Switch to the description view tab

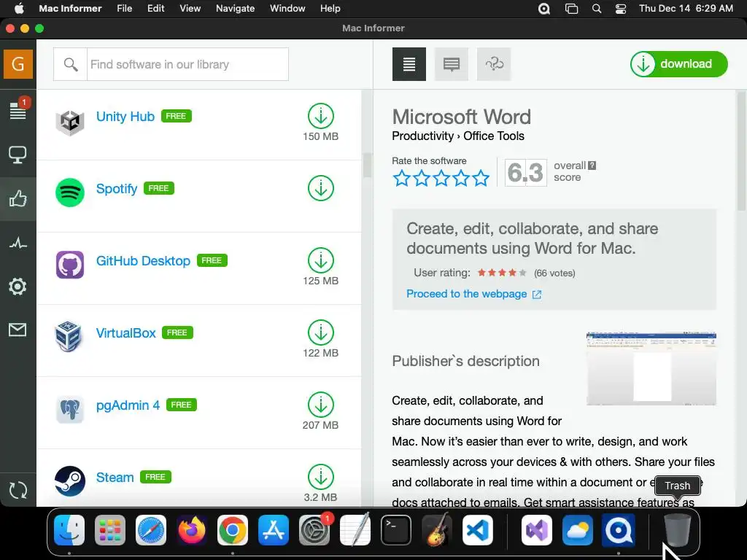[x=409, y=64]
